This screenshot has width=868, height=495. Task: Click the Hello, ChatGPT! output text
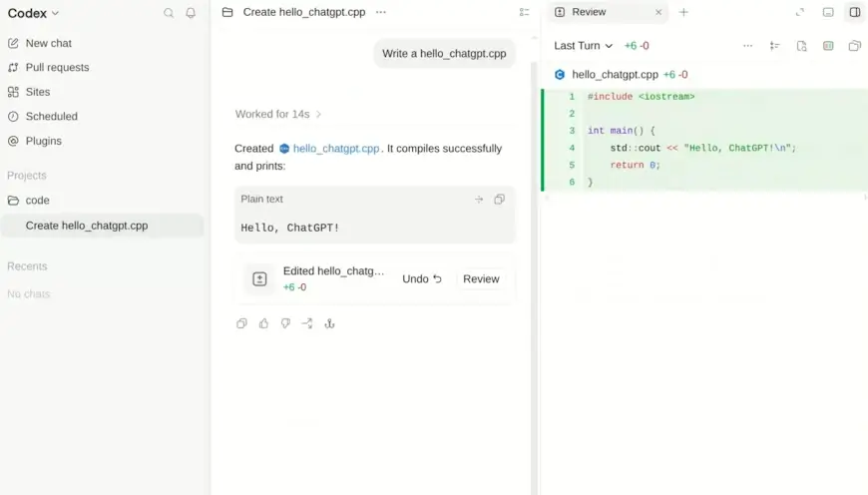(289, 228)
